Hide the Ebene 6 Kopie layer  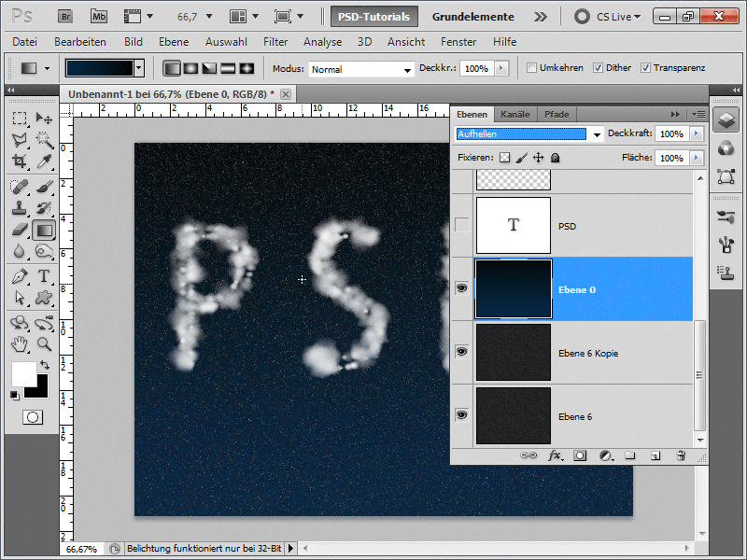pos(461,352)
